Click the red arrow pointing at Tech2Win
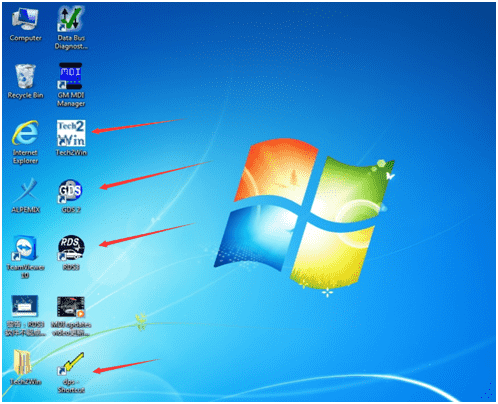This screenshot has height=404, width=498. click(138, 126)
